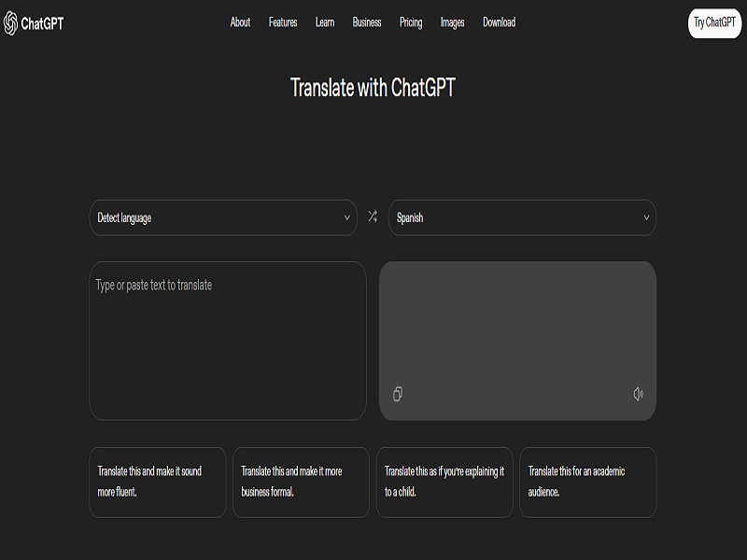Open the Business section
Viewport: 747px width, 560px height.
367,21
